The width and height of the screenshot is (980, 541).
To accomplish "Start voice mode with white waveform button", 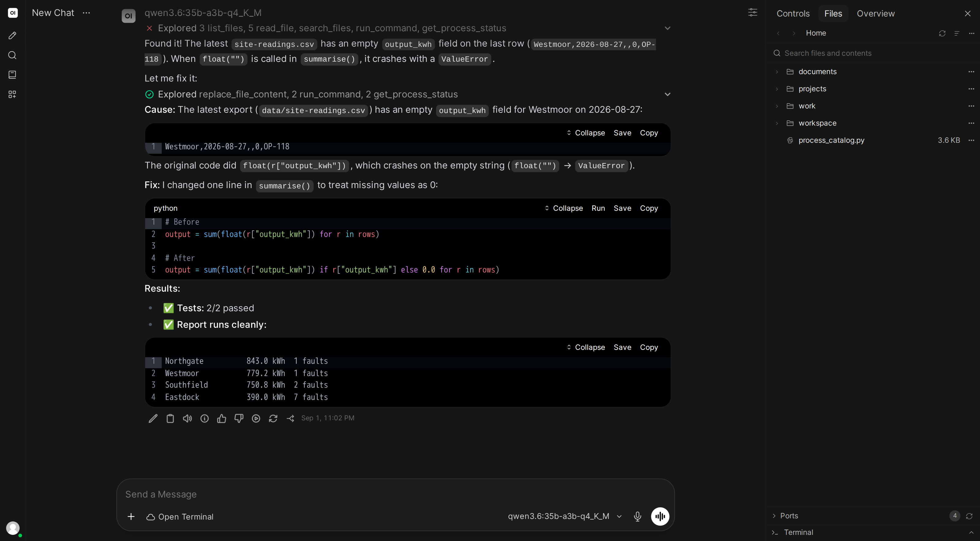I will [660, 516].
